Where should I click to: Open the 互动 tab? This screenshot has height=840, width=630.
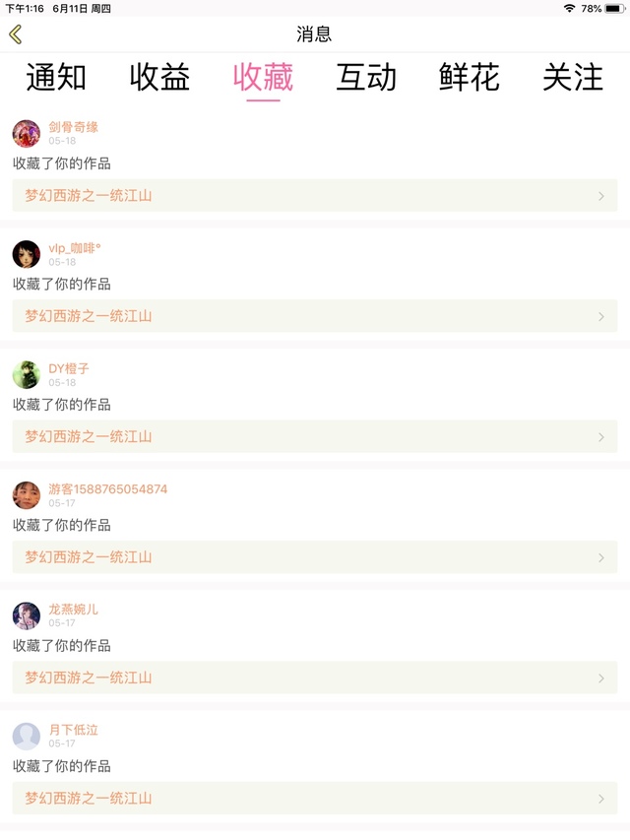click(x=366, y=78)
